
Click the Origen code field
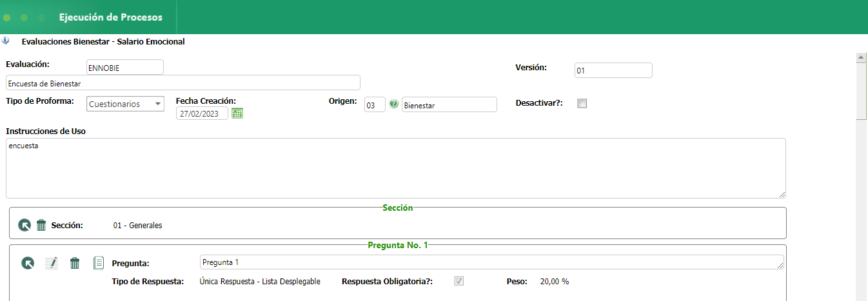[x=375, y=104]
